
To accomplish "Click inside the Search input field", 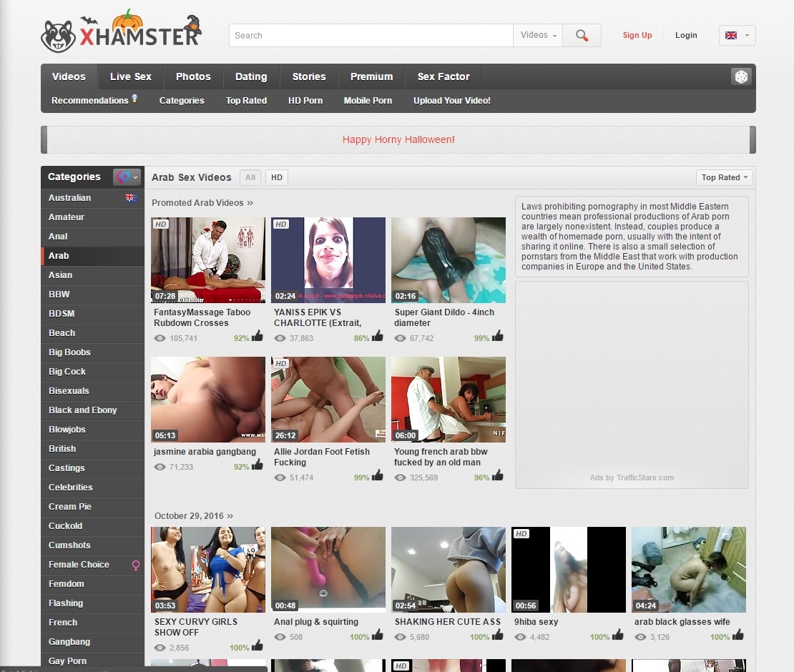I will (371, 35).
